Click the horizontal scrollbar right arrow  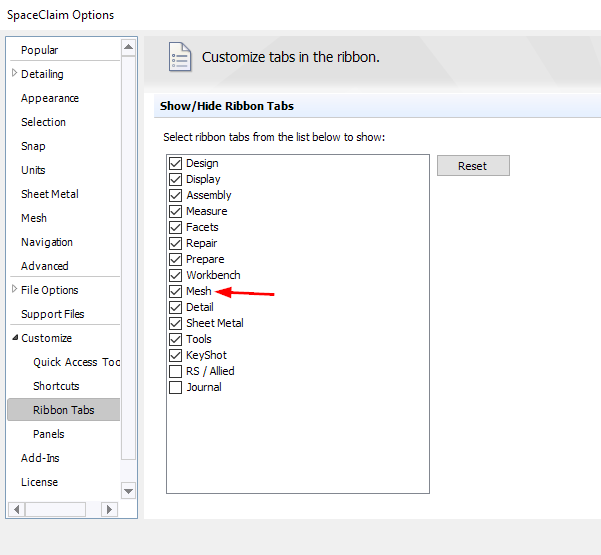pos(109,509)
